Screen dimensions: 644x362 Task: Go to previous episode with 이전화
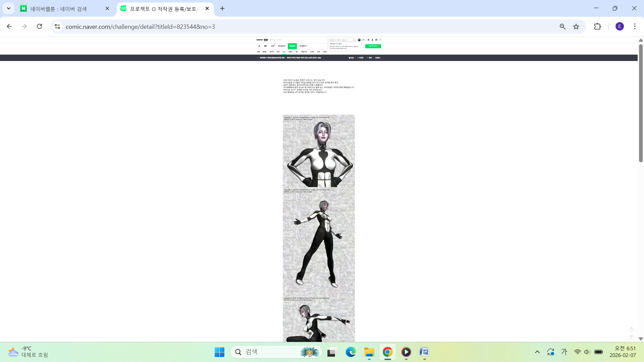click(x=361, y=58)
